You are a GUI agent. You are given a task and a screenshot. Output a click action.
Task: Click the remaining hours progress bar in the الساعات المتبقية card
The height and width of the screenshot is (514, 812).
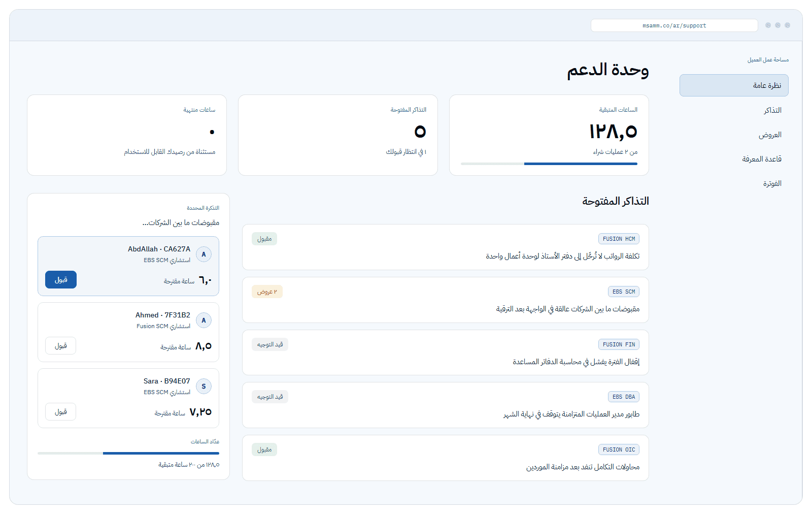(549, 164)
